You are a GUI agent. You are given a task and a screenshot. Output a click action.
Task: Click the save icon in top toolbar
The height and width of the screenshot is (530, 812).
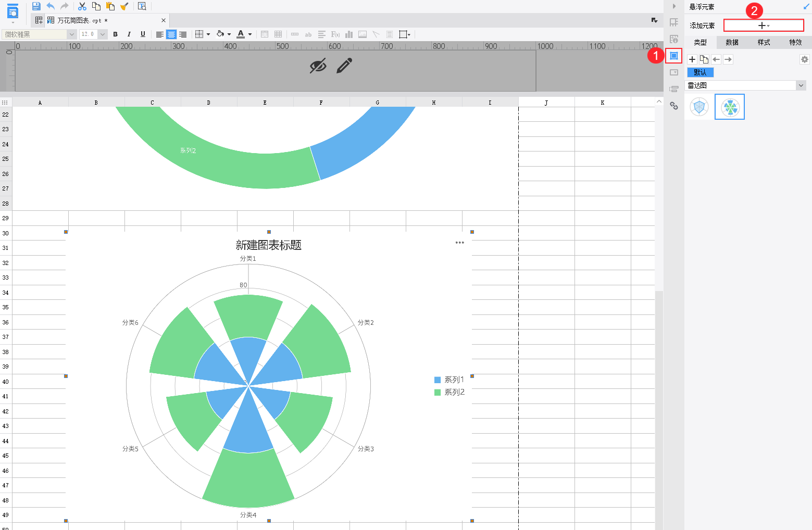36,6
